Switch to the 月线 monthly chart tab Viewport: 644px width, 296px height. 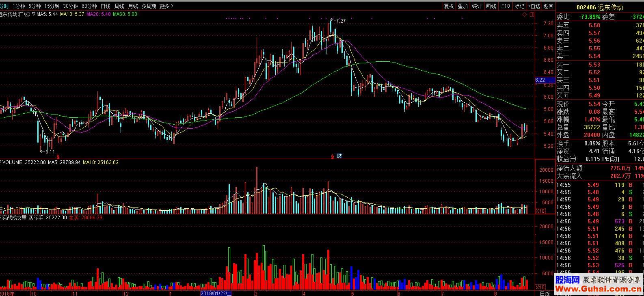pyautogui.click(x=133, y=6)
